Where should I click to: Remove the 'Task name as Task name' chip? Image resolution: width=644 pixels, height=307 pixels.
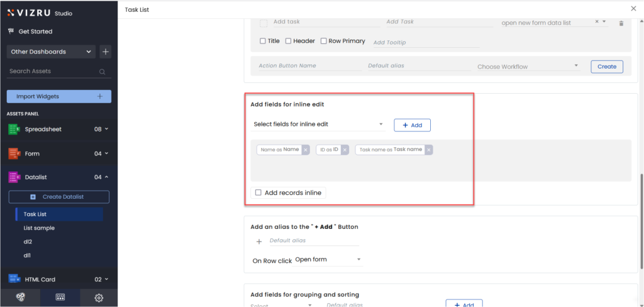point(428,150)
